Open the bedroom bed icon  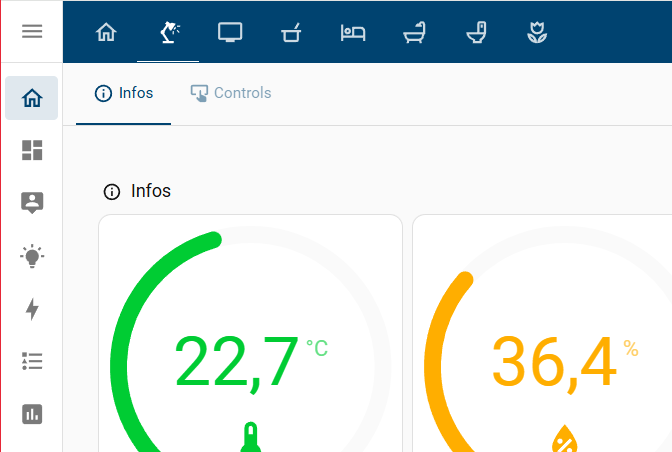[x=353, y=33]
